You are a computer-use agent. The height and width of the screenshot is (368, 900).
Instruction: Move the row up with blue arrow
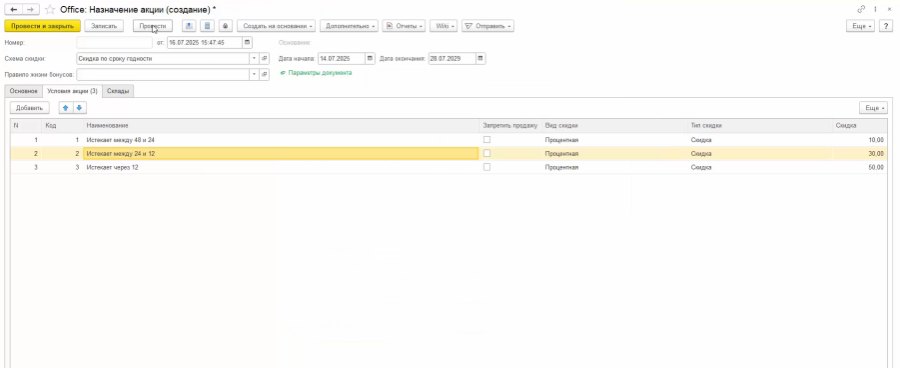(65, 108)
